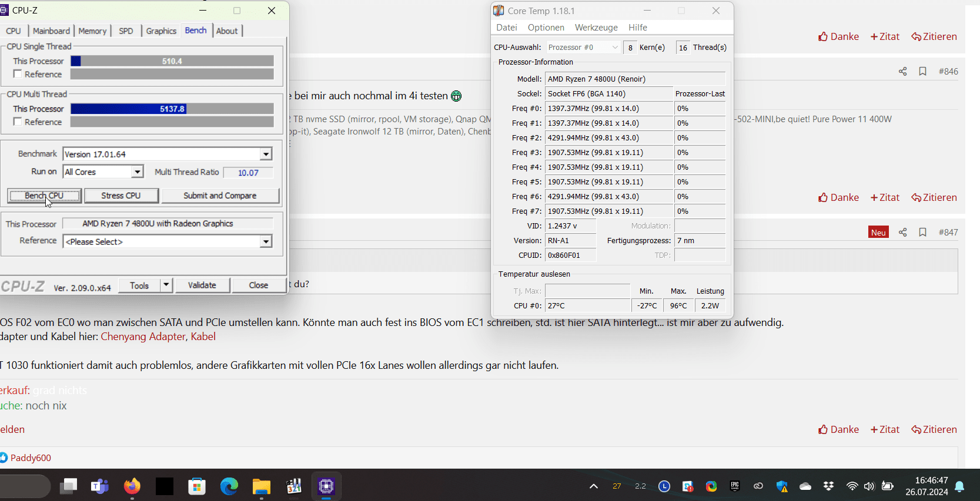Click the Core Temp window title icon
980x501 pixels.
pyautogui.click(x=499, y=11)
